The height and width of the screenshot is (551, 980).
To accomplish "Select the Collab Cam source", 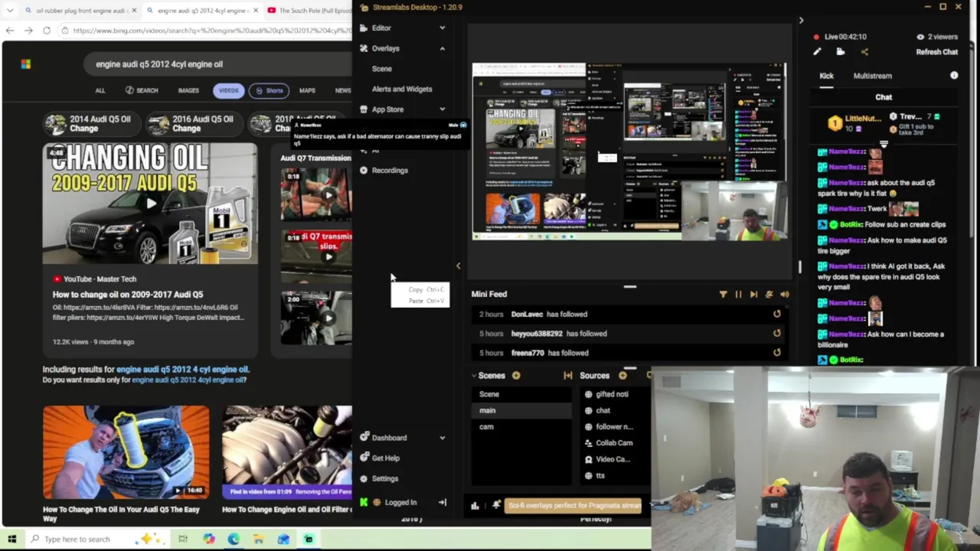I will 615,442.
